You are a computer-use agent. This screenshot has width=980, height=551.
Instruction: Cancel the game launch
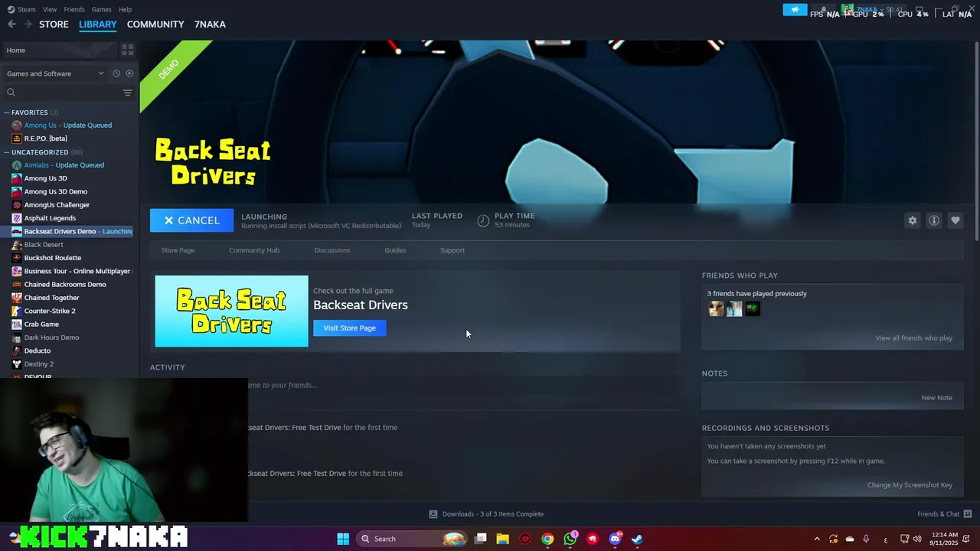point(191,220)
